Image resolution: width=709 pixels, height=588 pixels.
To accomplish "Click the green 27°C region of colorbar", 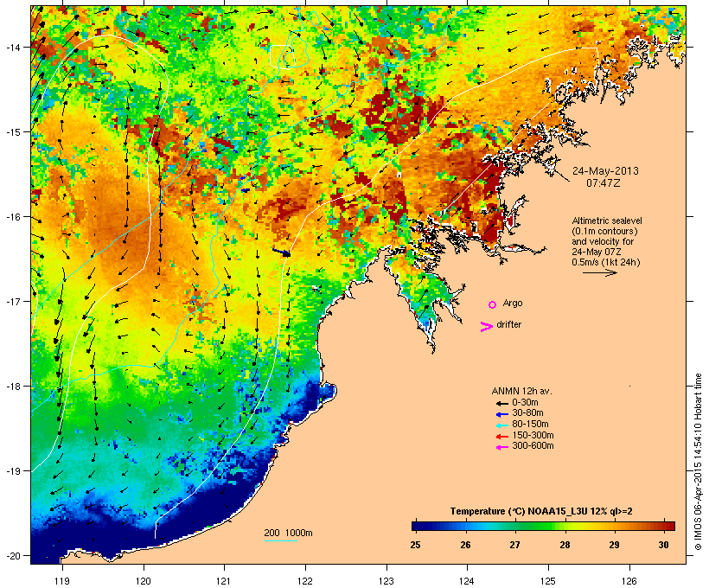I will 515,526.
